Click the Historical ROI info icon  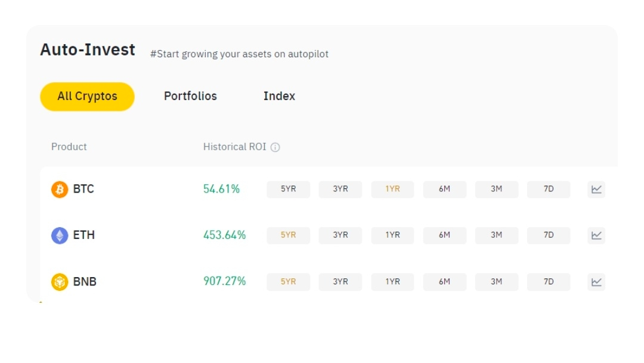pyautogui.click(x=275, y=147)
